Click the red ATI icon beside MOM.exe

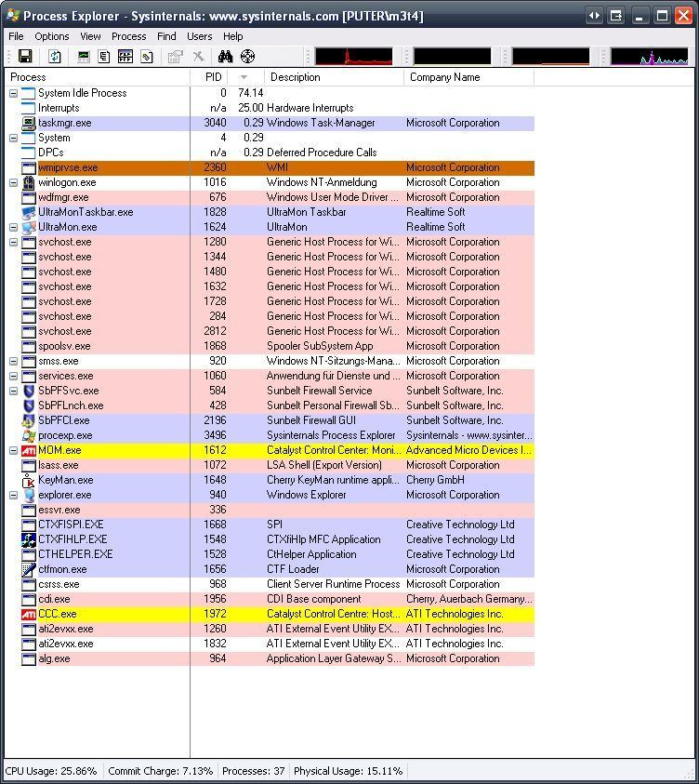pos(29,450)
